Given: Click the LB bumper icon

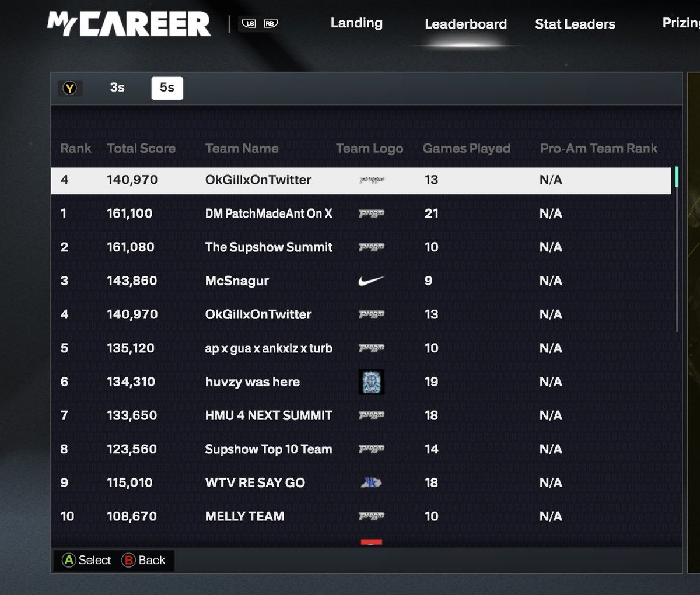Looking at the screenshot, I should tap(249, 24).
